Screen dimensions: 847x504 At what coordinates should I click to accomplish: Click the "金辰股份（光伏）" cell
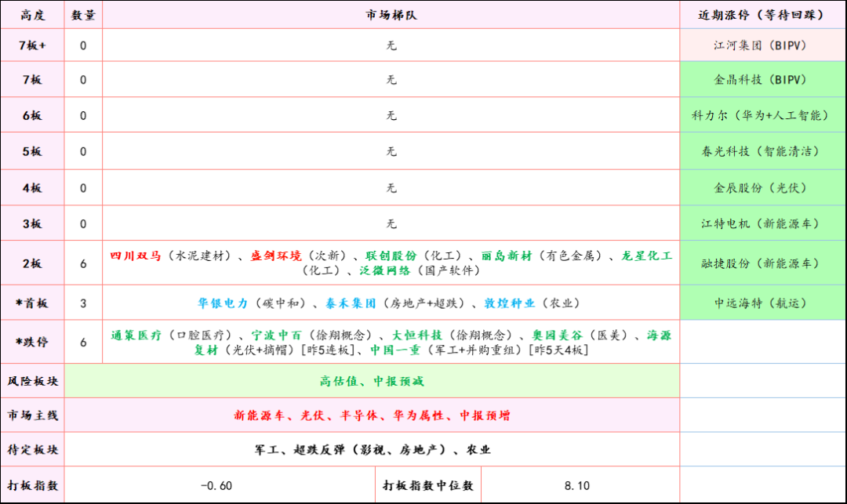click(762, 188)
